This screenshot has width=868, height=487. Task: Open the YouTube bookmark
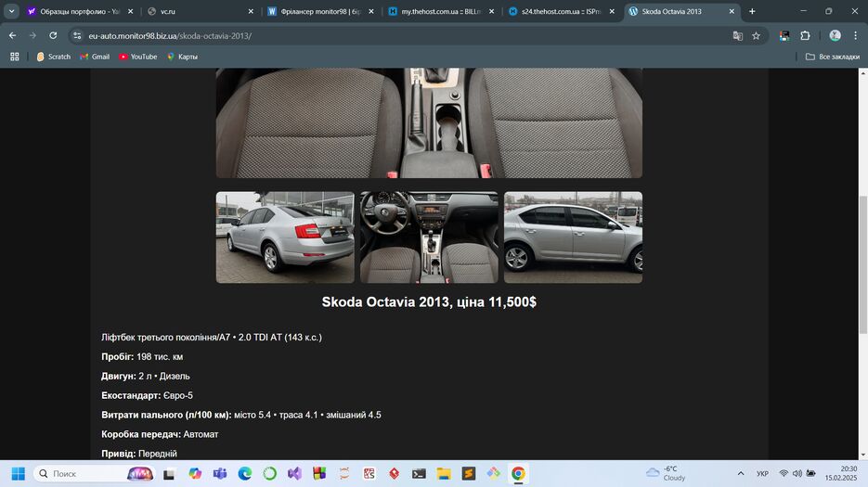pyautogui.click(x=137, y=57)
